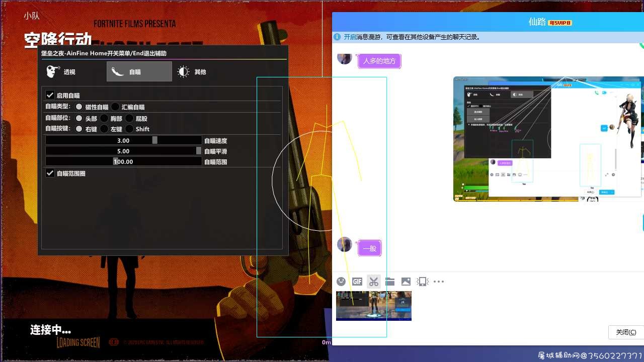Select 磁性自瞄 radio option

coord(79,107)
